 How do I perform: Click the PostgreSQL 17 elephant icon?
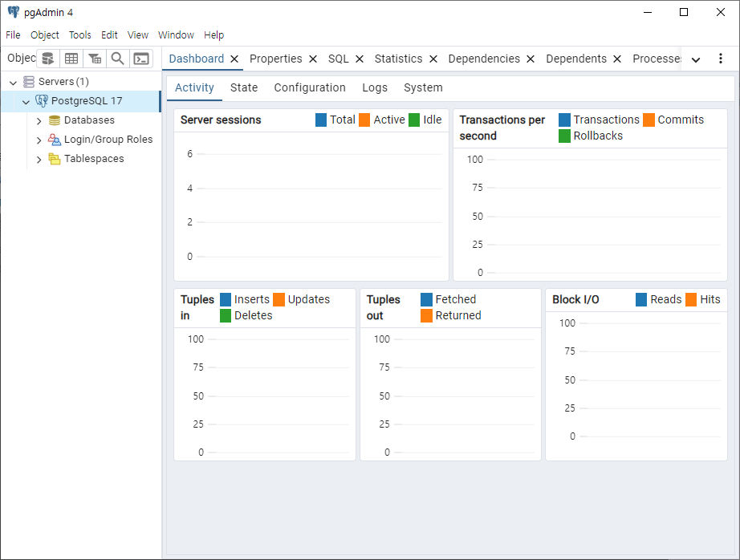coord(42,101)
